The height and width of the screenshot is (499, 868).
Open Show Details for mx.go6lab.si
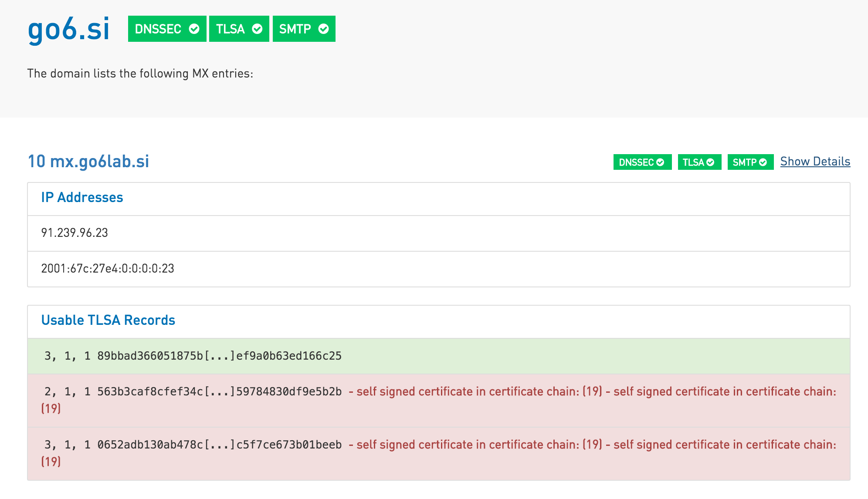click(815, 162)
